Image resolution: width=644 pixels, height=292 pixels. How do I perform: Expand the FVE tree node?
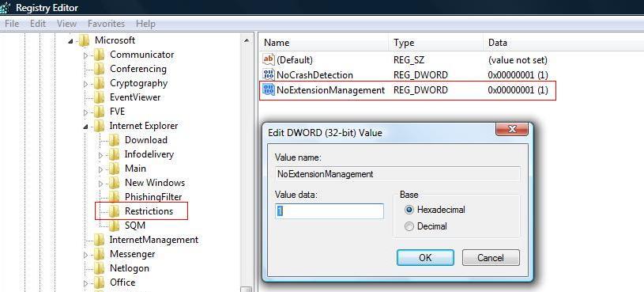[x=85, y=112]
